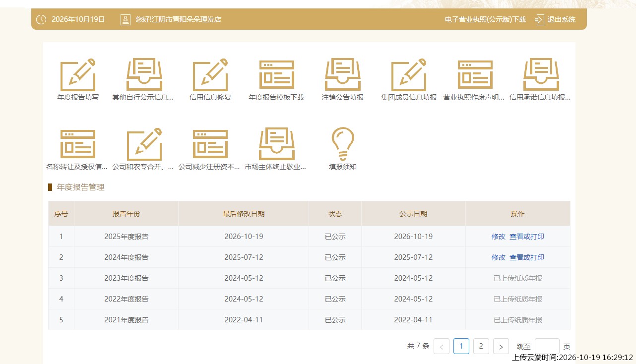Click the 最后修改日期 column header

tap(244, 214)
